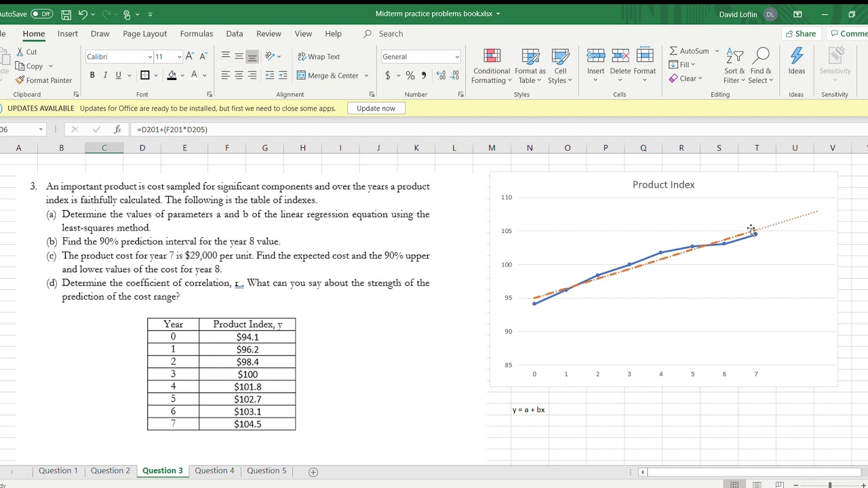Viewport: 868px width, 488px height.
Task: Toggle Bold formatting
Action: pyautogui.click(x=92, y=75)
